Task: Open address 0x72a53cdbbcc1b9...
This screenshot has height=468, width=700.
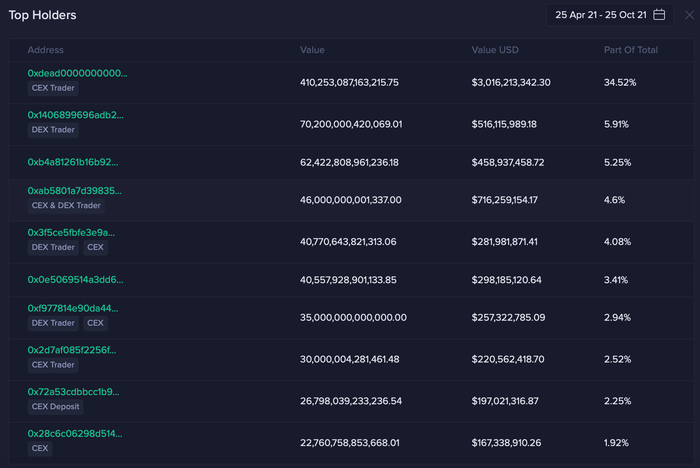Action: [x=73, y=392]
